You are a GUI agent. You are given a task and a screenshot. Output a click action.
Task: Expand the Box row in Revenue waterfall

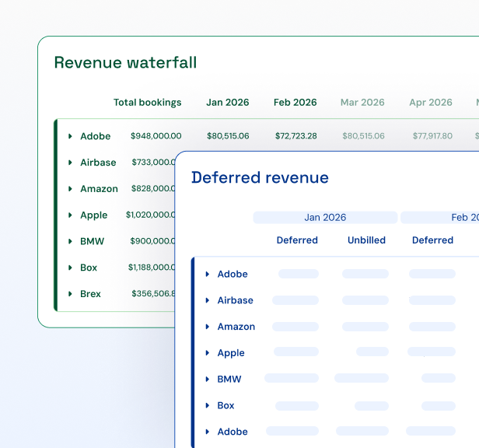[x=70, y=268]
